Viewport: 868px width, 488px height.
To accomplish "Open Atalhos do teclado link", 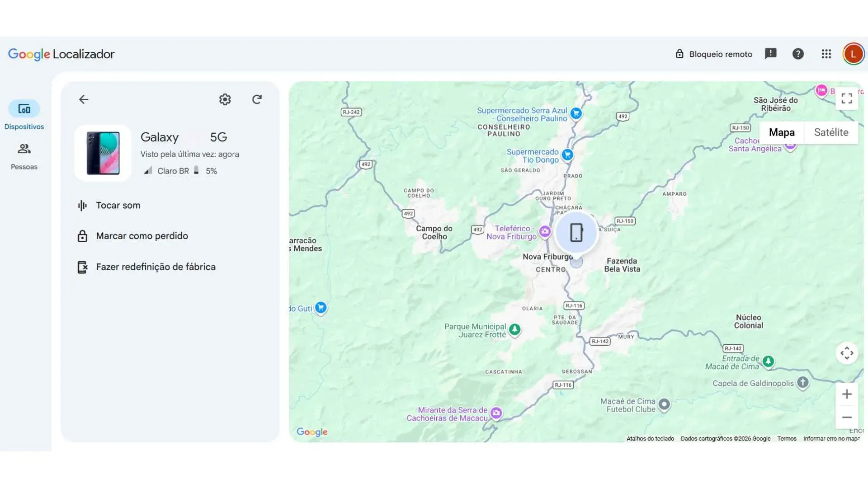I will click(x=650, y=439).
